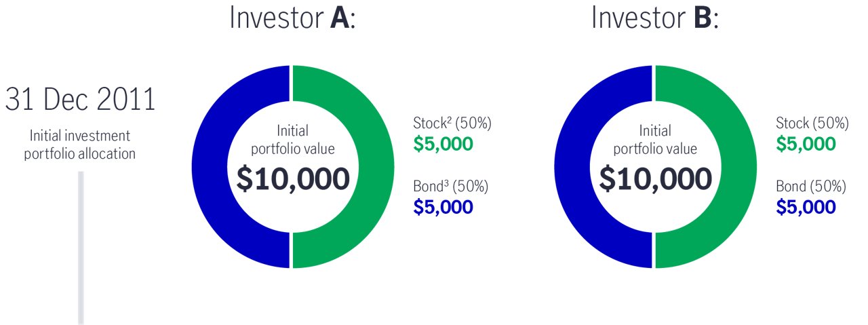Click the Stock² (50%) label for Investor A
The width and height of the screenshot is (868, 325).
[x=452, y=123]
